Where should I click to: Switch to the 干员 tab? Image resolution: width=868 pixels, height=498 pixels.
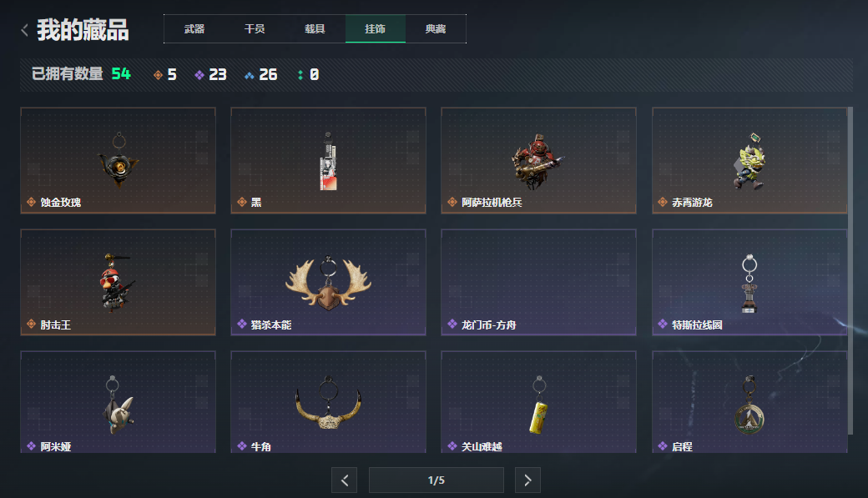[255, 28]
